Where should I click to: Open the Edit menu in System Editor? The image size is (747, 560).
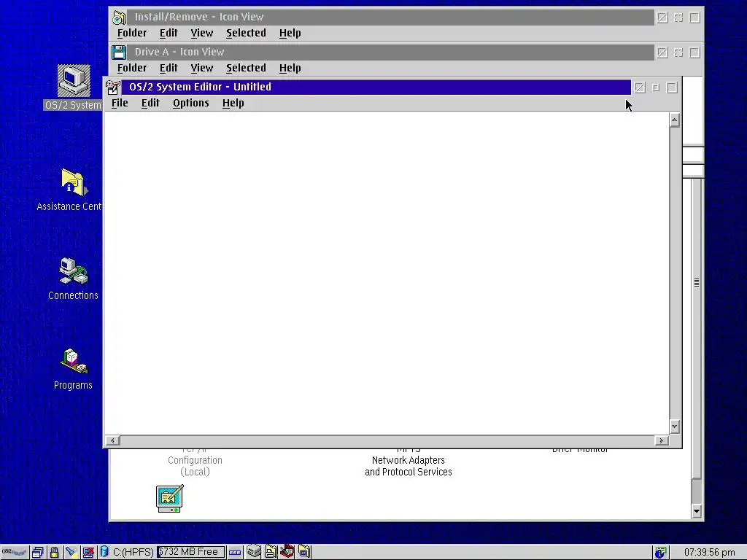pos(150,104)
